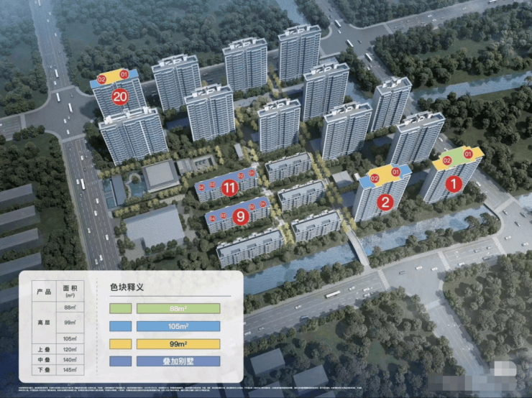This screenshot has width=532, height=398.
Task: Pick the small light-blue legend swatch
Action: 121,326
